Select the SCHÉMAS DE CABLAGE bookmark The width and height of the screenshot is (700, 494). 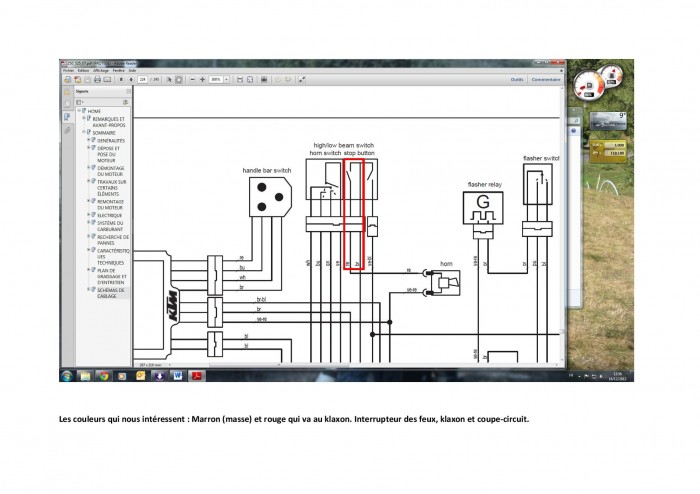coord(111,293)
